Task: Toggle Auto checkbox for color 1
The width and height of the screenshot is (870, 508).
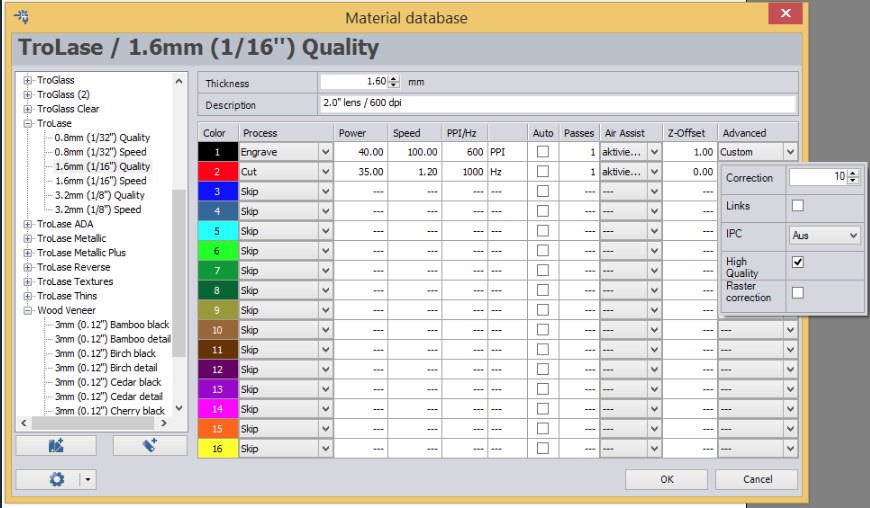Action: [x=543, y=152]
